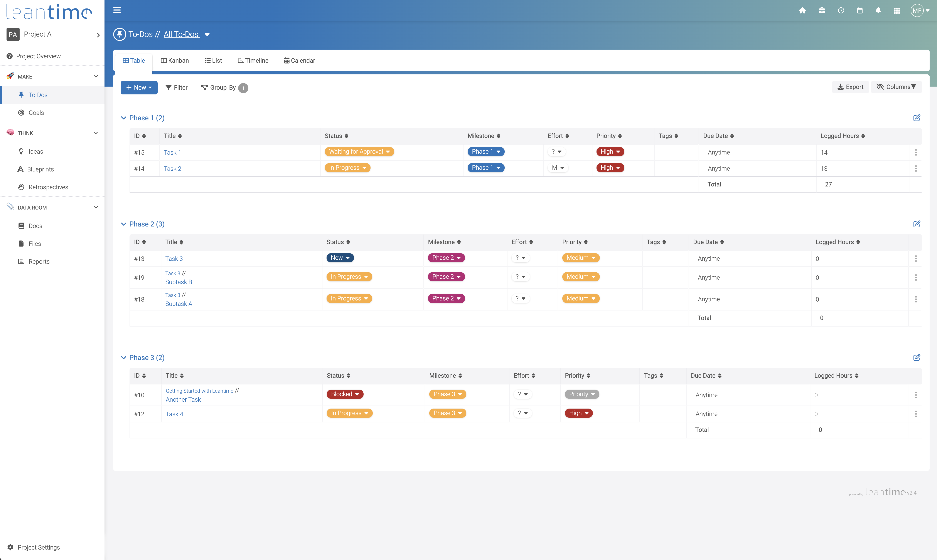
Task: Open the three-dot menu for Task 1
Action: [x=916, y=153]
